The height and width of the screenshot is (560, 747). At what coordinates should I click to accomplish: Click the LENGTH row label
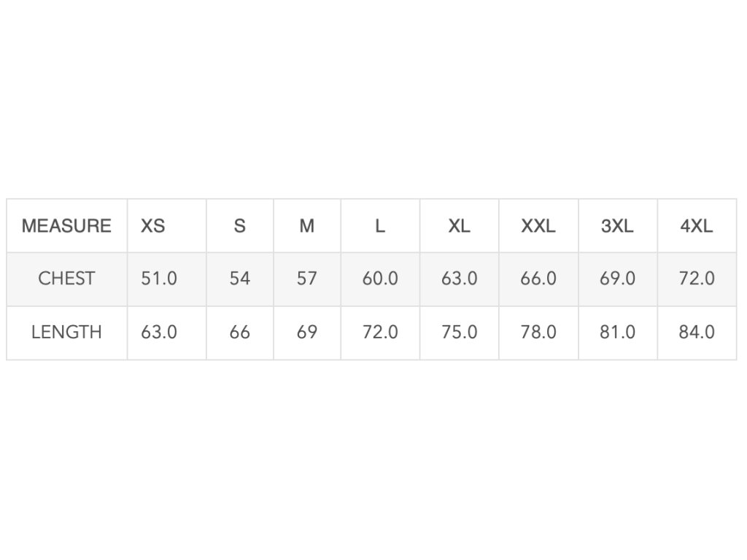(66, 332)
